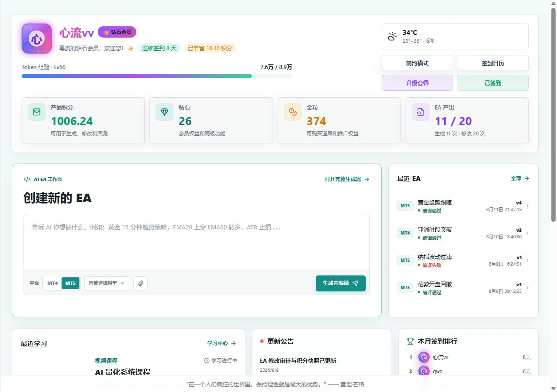Click the 产品积分 card icon
Viewport: 557px width, 392px height.
pyautogui.click(x=37, y=112)
